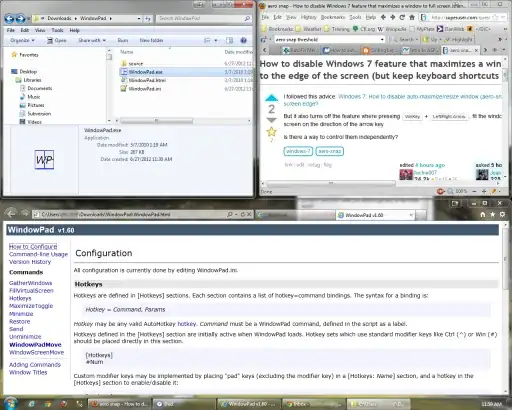This screenshot has height=410, width=512.
Task: Click the Windows Start button
Action: (10, 403)
